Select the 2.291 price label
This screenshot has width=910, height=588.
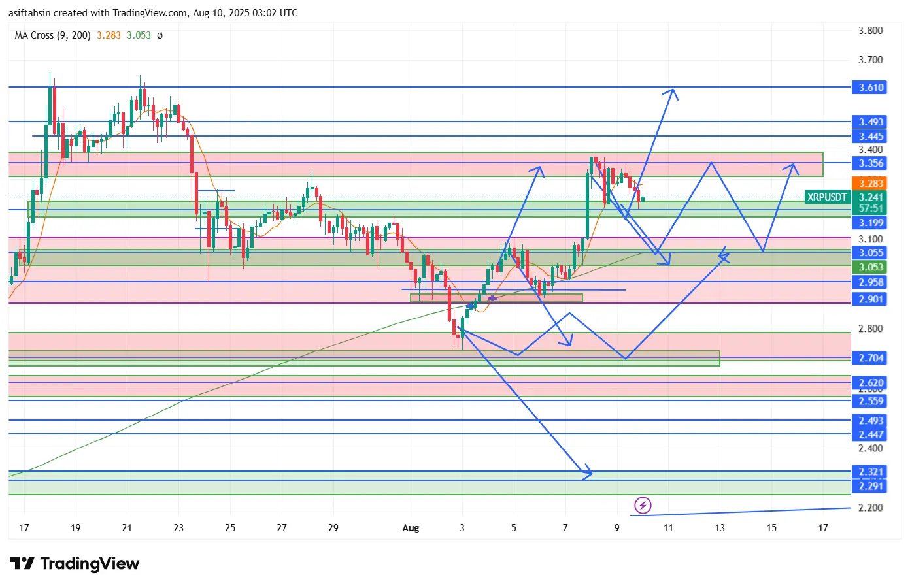pos(869,486)
